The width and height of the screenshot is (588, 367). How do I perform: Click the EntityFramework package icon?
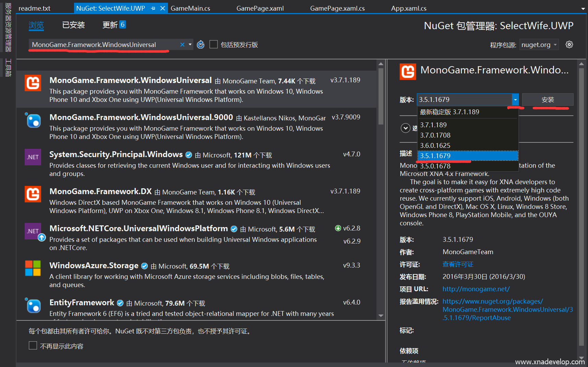click(x=33, y=305)
